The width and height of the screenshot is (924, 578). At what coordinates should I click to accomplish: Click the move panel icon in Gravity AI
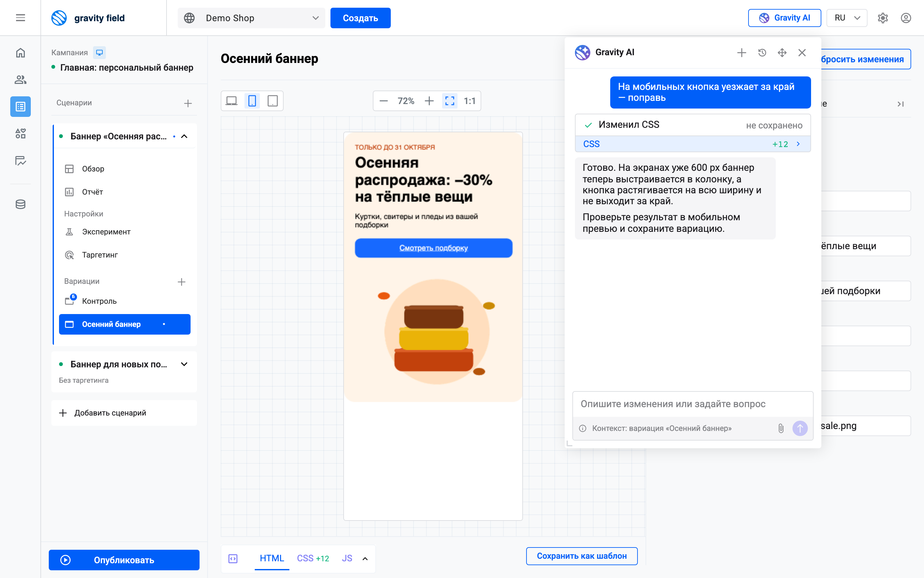782,52
